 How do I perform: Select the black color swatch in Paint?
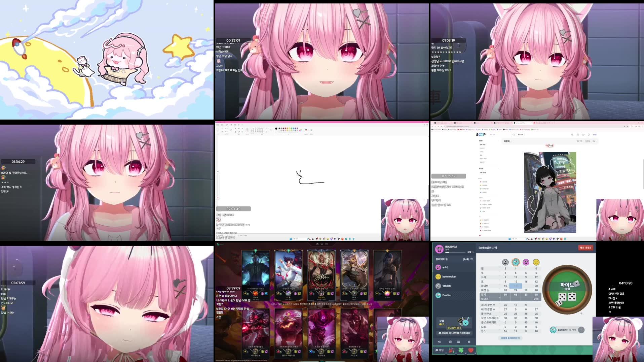tap(279, 128)
